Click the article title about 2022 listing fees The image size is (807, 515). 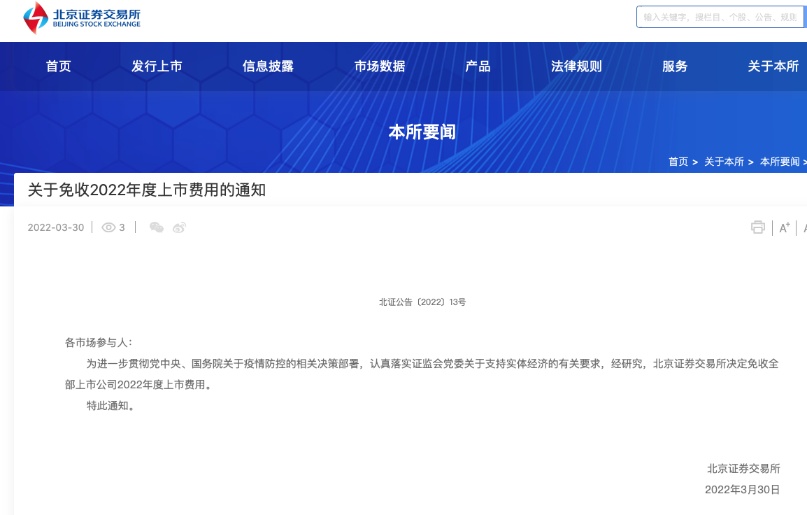click(x=146, y=189)
